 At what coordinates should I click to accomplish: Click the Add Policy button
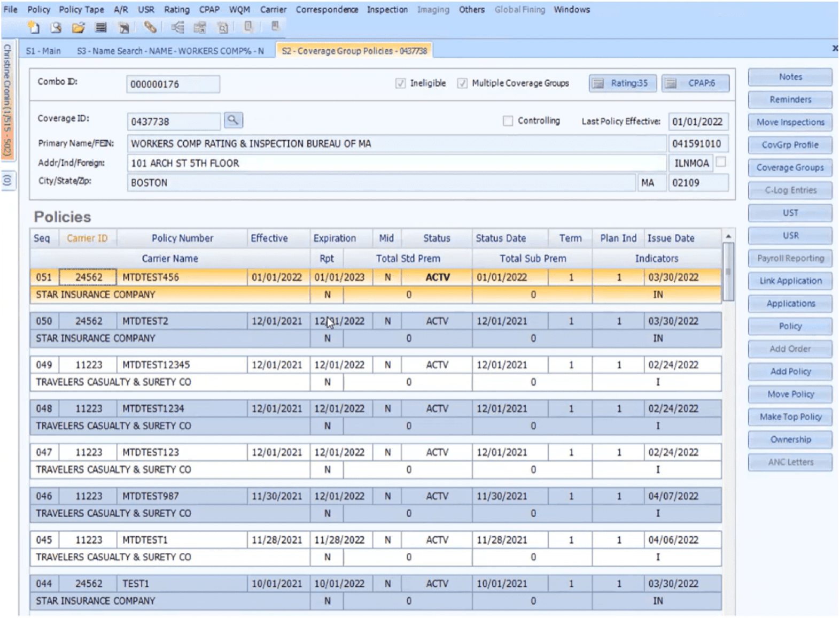point(790,372)
